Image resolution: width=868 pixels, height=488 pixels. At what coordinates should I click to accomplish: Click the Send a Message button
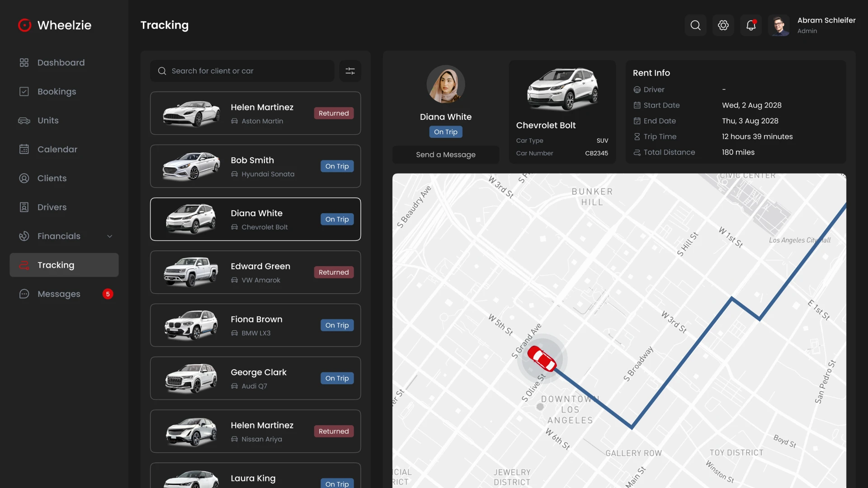(445, 155)
